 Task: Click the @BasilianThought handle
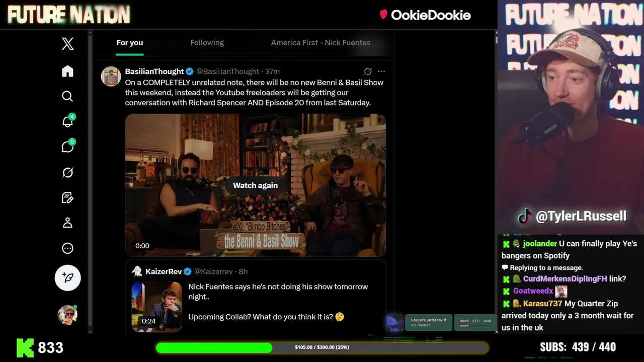(x=228, y=71)
